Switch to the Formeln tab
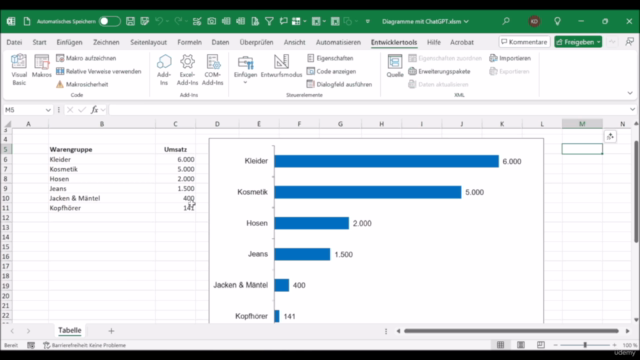 point(189,42)
